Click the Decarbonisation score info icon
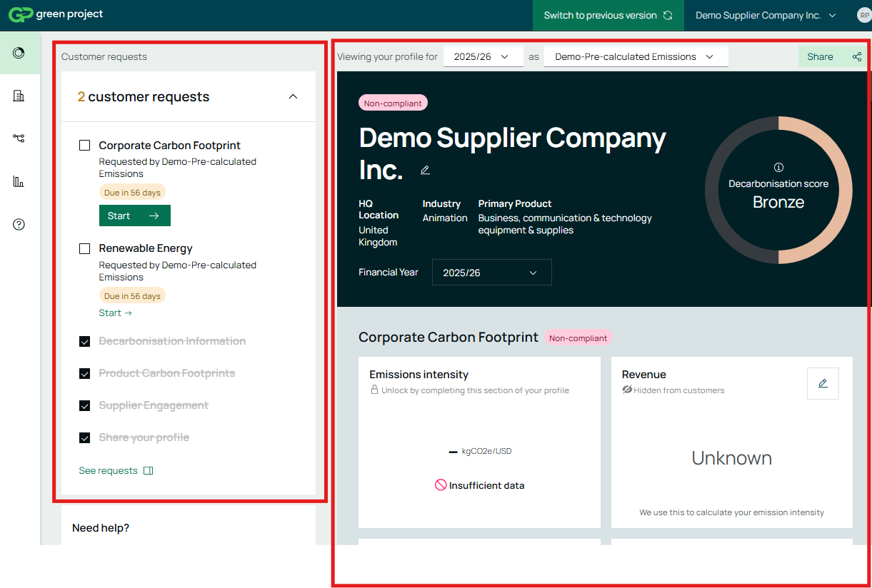 pos(778,168)
